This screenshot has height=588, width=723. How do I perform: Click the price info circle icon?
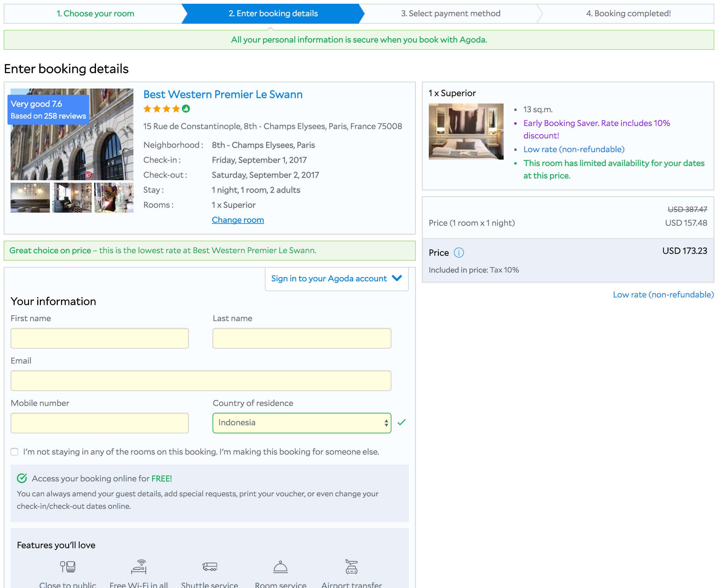459,253
